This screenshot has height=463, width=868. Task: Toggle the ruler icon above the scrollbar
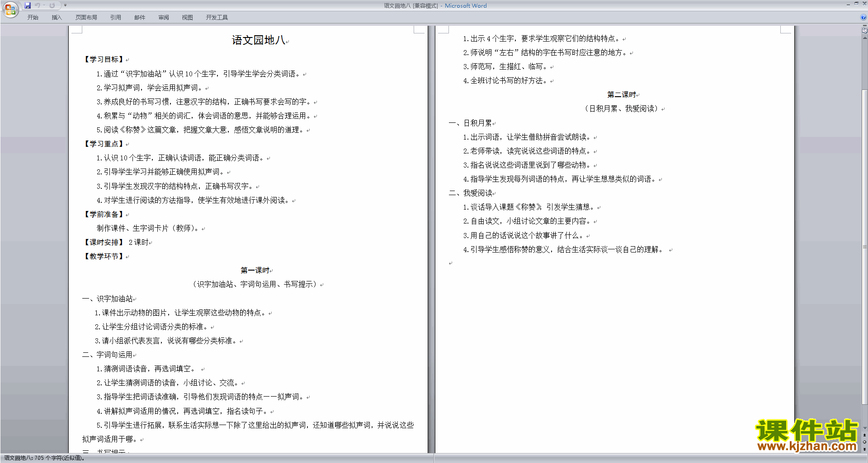click(x=865, y=31)
